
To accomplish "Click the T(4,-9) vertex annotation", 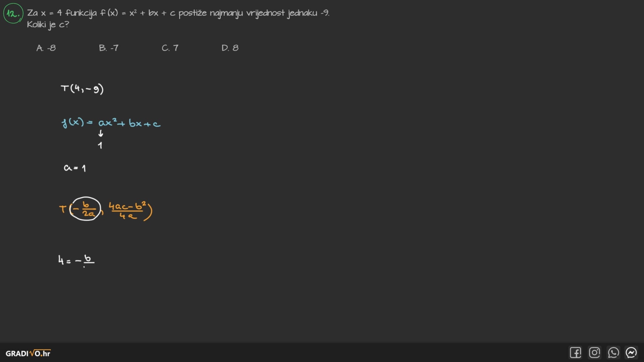I will (x=82, y=89).
